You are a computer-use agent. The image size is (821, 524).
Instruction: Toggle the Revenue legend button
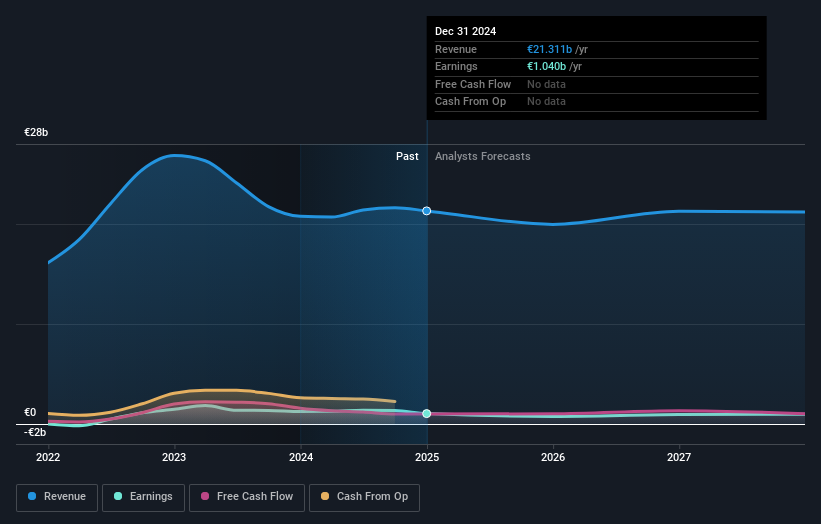point(57,497)
